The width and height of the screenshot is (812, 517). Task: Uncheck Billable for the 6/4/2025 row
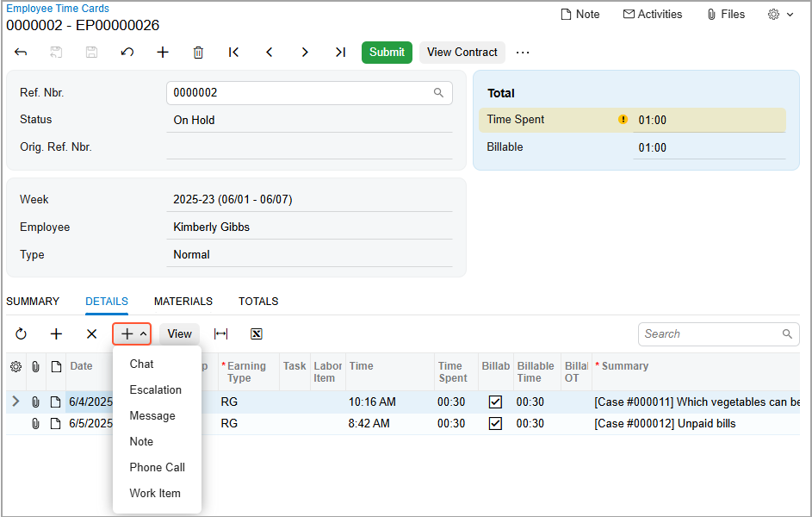pyautogui.click(x=495, y=402)
